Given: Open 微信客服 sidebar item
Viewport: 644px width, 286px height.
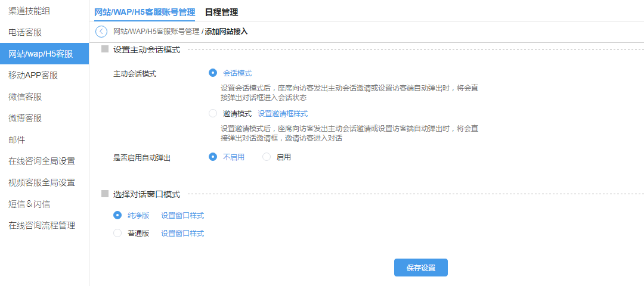Looking at the screenshot, I should tap(25, 97).
